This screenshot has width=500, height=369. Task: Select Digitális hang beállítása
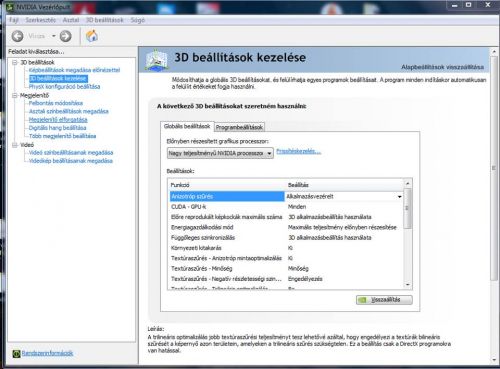pyautogui.click(x=57, y=128)
